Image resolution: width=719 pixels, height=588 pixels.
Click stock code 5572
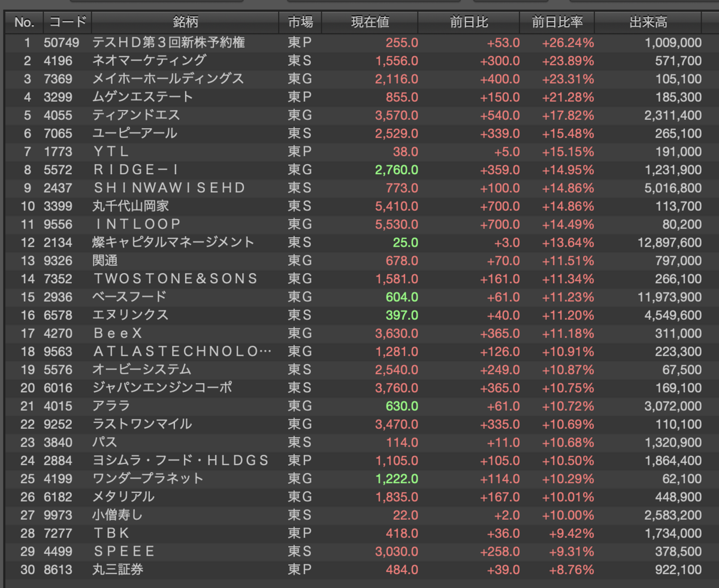coord(58,170)
